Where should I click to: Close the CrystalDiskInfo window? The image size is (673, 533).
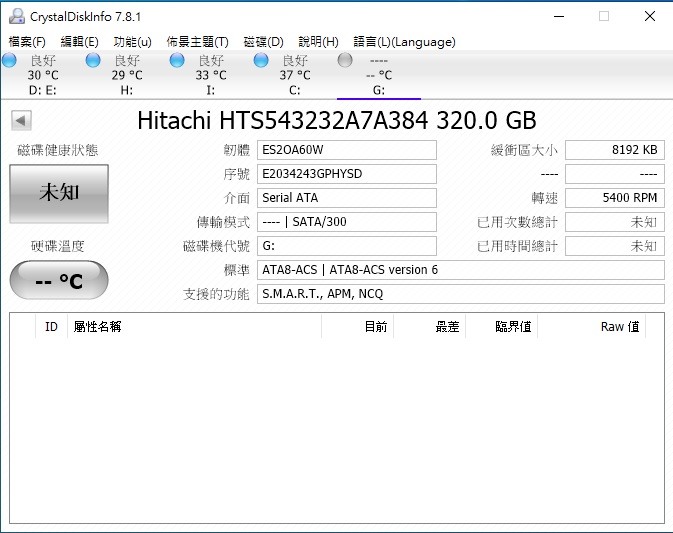650,16
